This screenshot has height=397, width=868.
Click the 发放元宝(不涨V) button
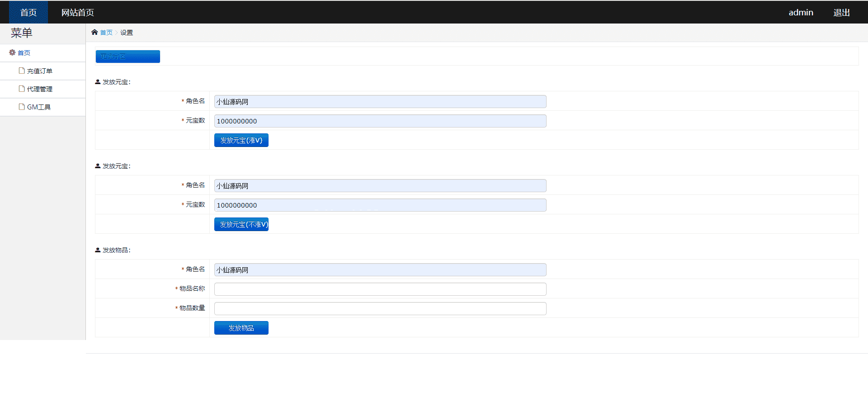(241, 224)
